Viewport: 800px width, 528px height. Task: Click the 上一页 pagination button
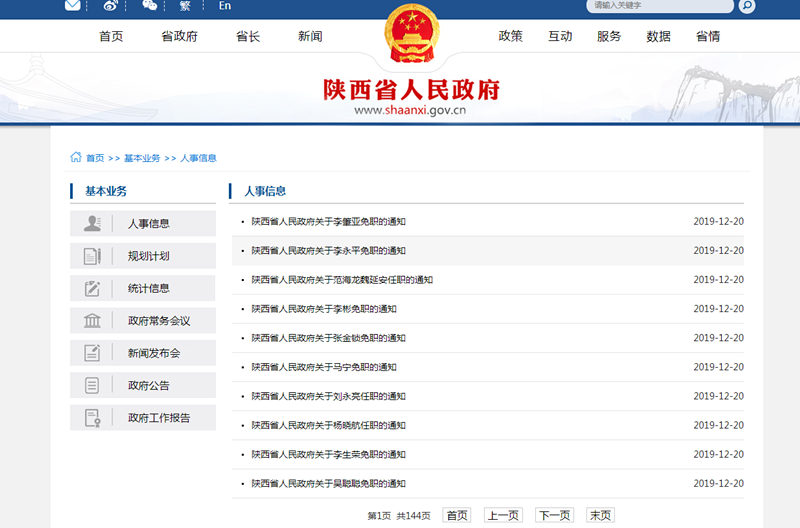[x=503, y=515]
